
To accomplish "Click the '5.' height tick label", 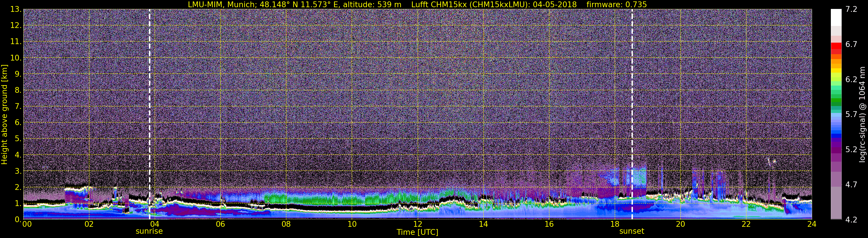I will [x=18, y=139].
